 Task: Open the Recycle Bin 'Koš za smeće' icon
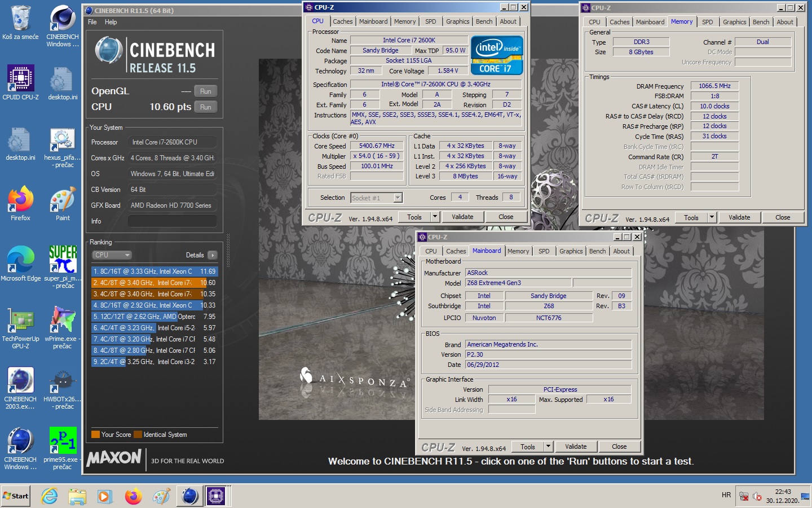pyautogui.click(x=20, y=23)
